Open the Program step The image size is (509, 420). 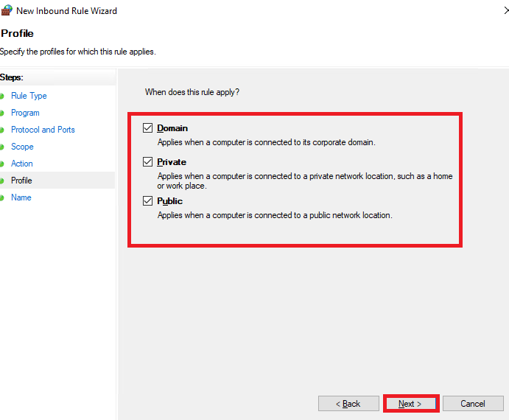point(25,113)
